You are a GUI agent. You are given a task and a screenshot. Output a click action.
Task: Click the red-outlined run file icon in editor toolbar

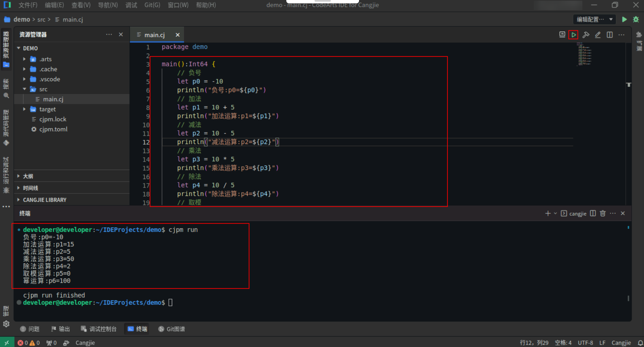[x=573, y=35]
